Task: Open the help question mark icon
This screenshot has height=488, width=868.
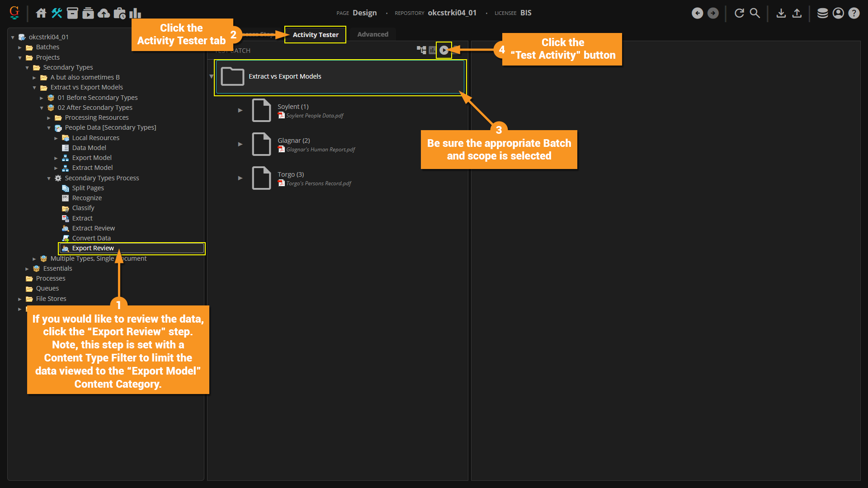Action: coord(854,13)
